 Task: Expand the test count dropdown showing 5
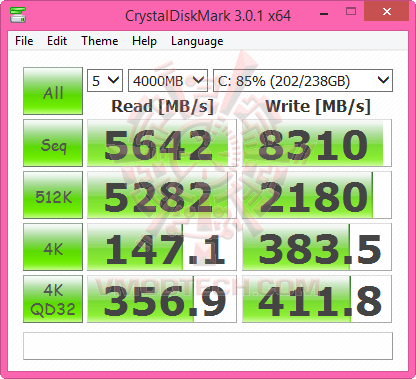[x=105, y=80]
